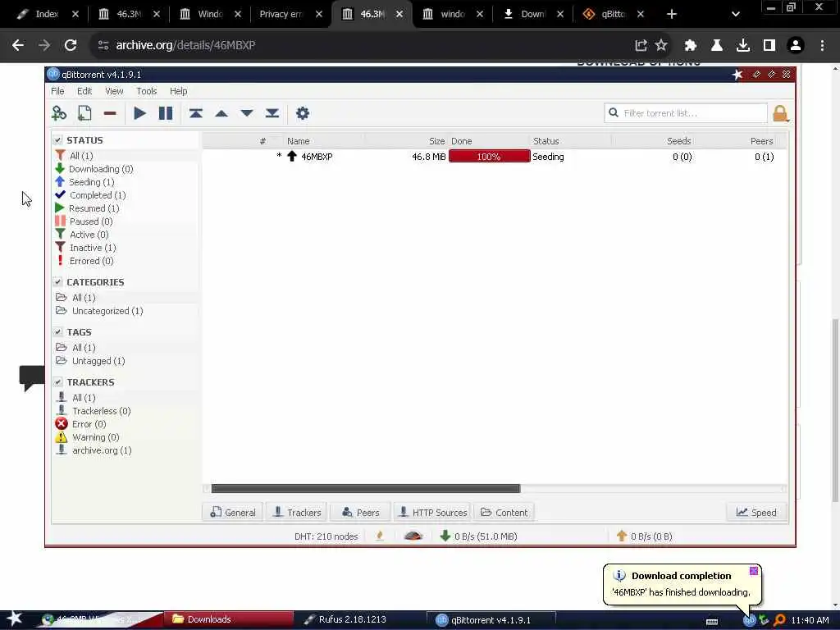Click the Speed graph button

click(756, 512)
